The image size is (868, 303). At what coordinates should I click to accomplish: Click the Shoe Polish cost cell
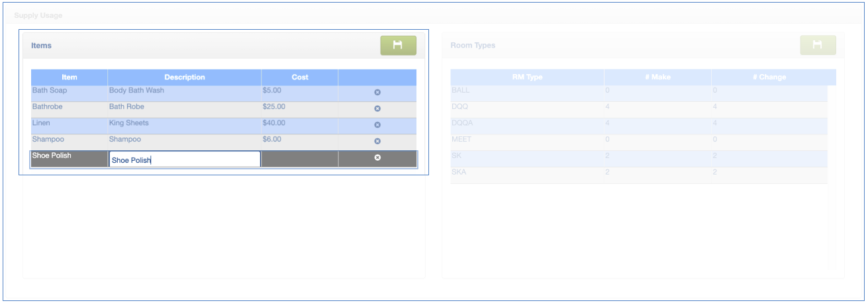tap(299, 159)
